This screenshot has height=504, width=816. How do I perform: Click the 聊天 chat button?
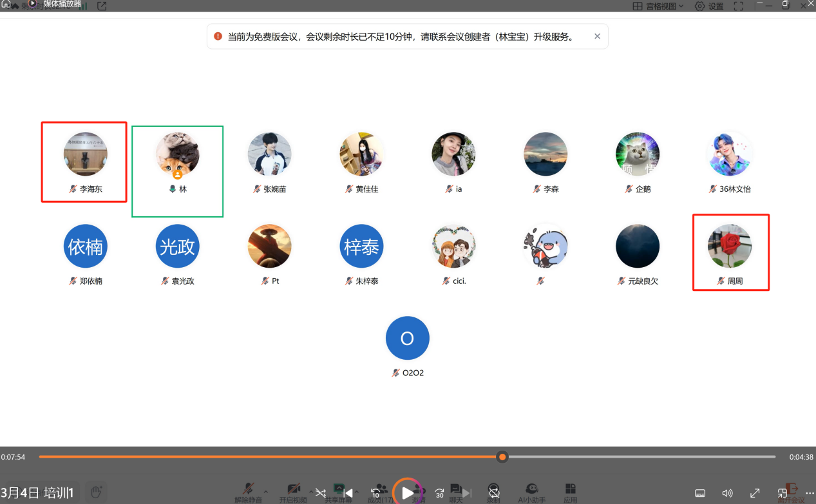click(x=456, y=492)
